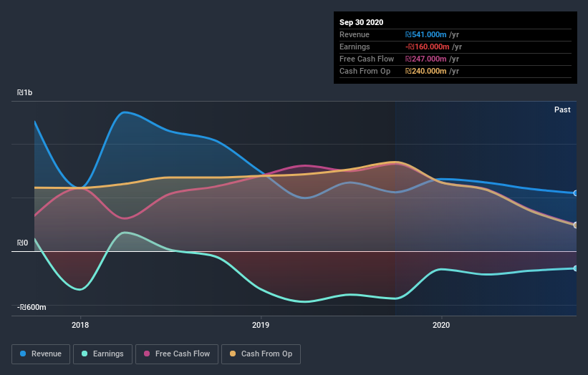
Task: Click the blue Revenue endpoint marker
Action: (x=575, y=193)
